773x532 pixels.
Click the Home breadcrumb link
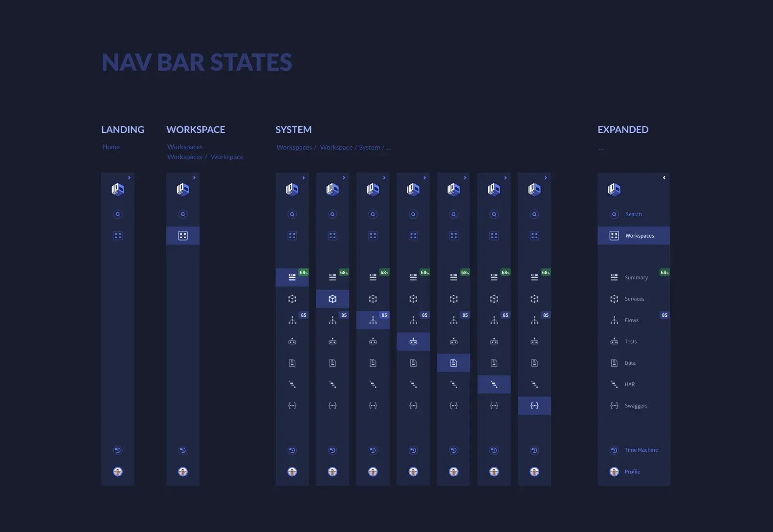coord(111,147)
